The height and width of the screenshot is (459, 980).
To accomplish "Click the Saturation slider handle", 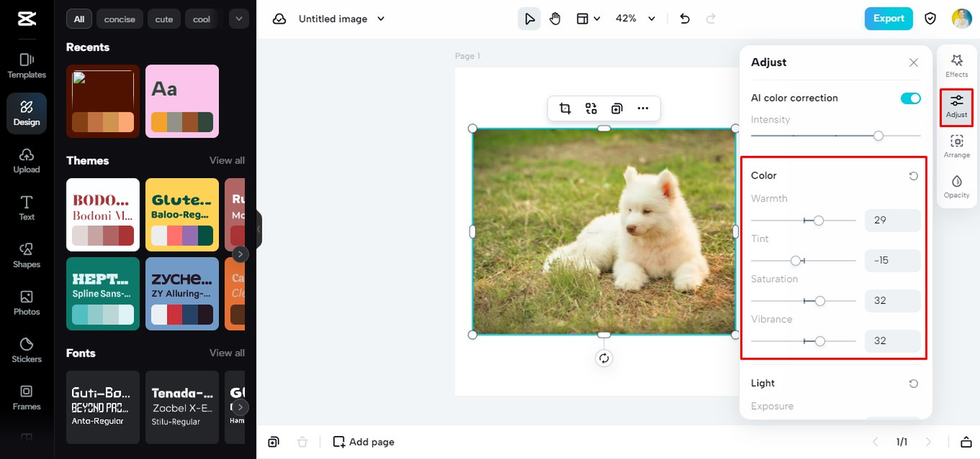I will coord(820,301).
